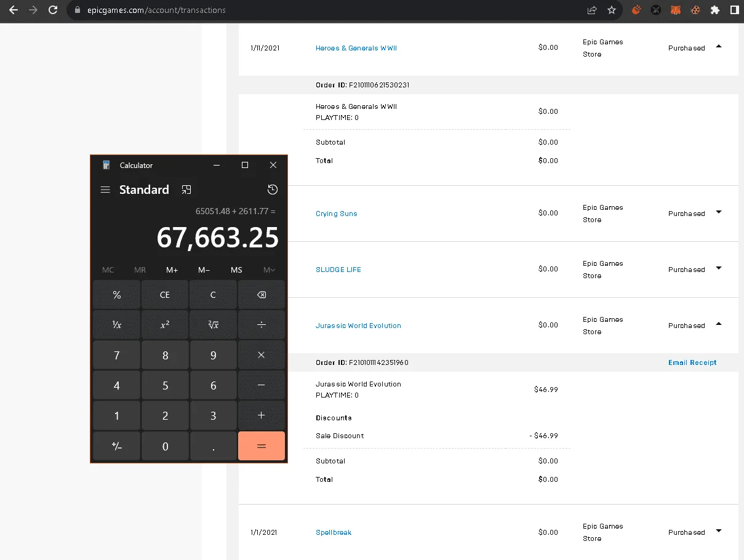Image resolution: width=744 pixels, height=560 pixels.
Task: Click the 9 key in Calculator
Action: click(213, 355)
